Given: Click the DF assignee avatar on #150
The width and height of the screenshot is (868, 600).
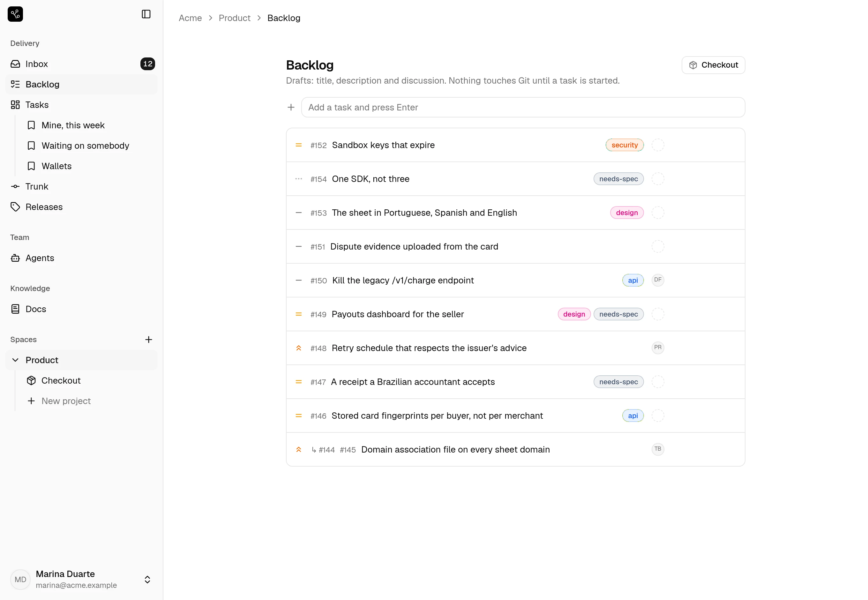Looking at the screenshot, I should [x=657, y=280].
